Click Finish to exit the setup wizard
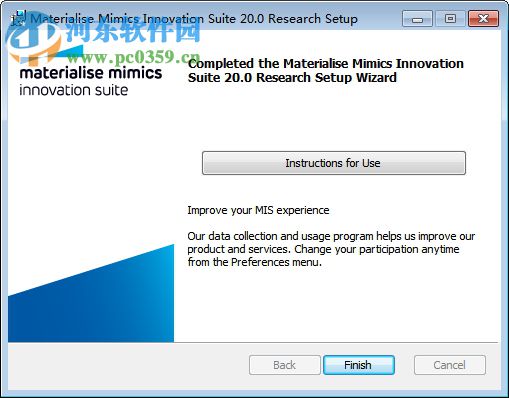 359,365
